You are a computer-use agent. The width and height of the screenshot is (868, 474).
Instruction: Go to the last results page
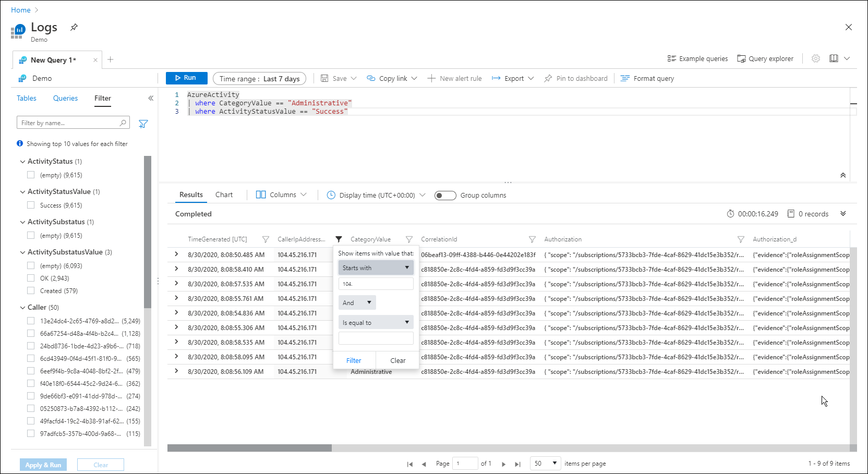pyautogui.click(x=517, y=464)
